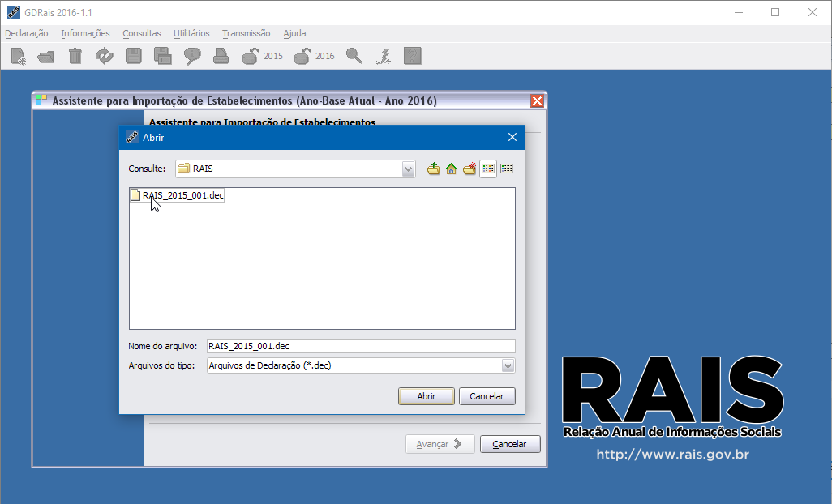Click the Abrir button

[427, 396]
